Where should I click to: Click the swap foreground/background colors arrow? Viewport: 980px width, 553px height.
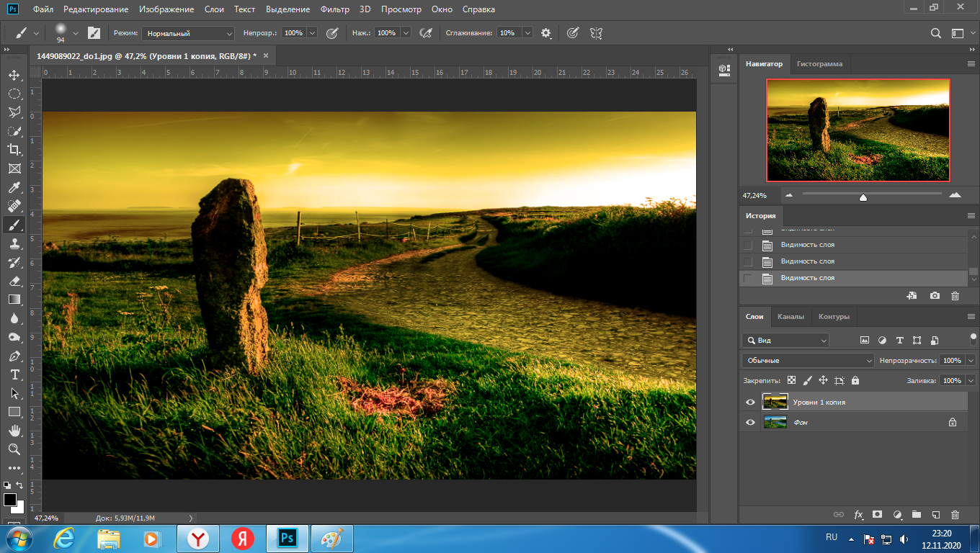pyautogui.click(x=20, y=485)
